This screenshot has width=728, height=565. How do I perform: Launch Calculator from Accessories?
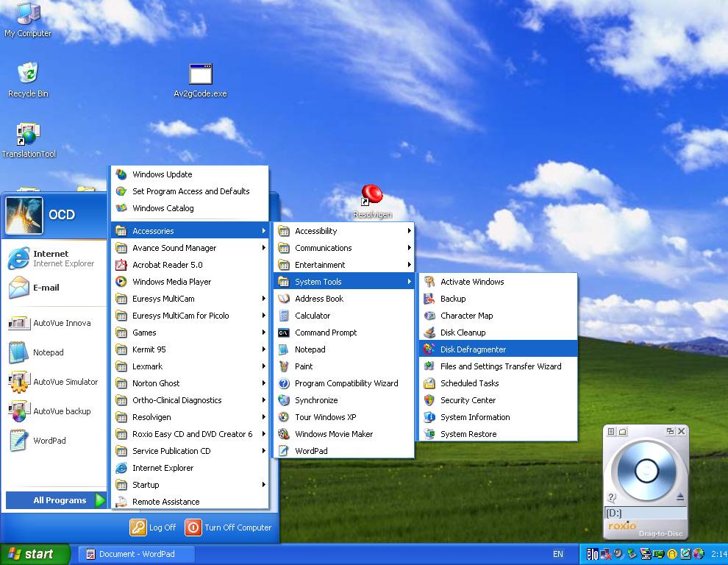tap(344, 316)
